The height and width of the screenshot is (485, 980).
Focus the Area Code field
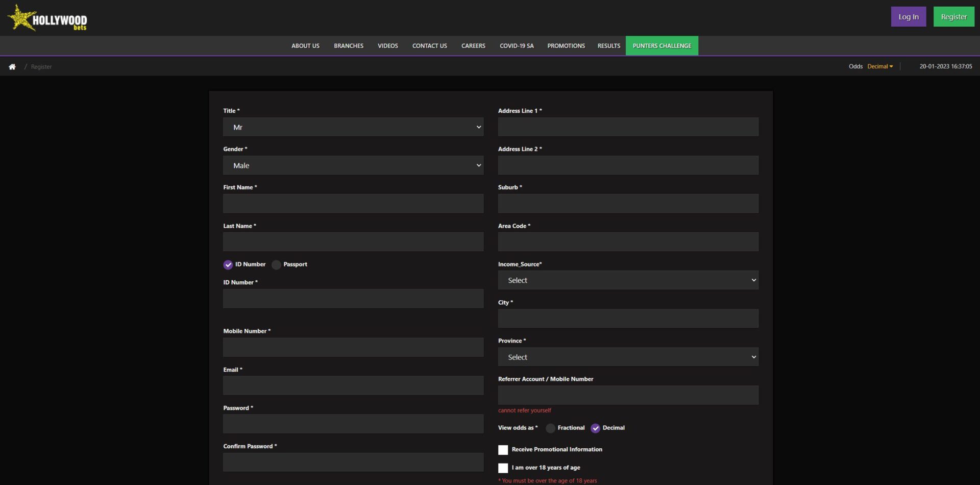pos(628,242)
